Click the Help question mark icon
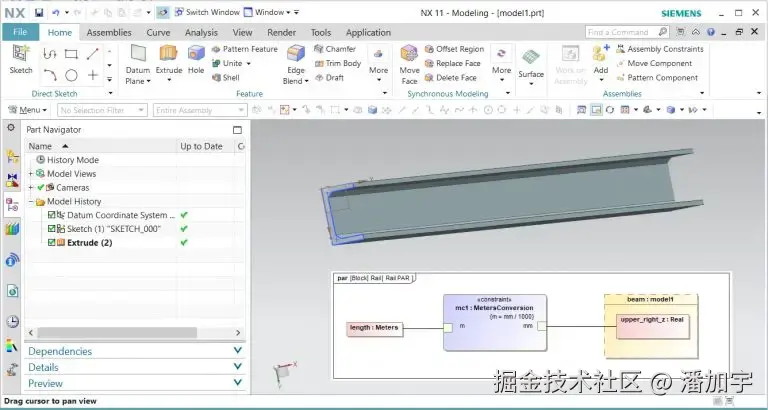The height and width of the screenshot is (410, 768). click(x=711, y=32)
